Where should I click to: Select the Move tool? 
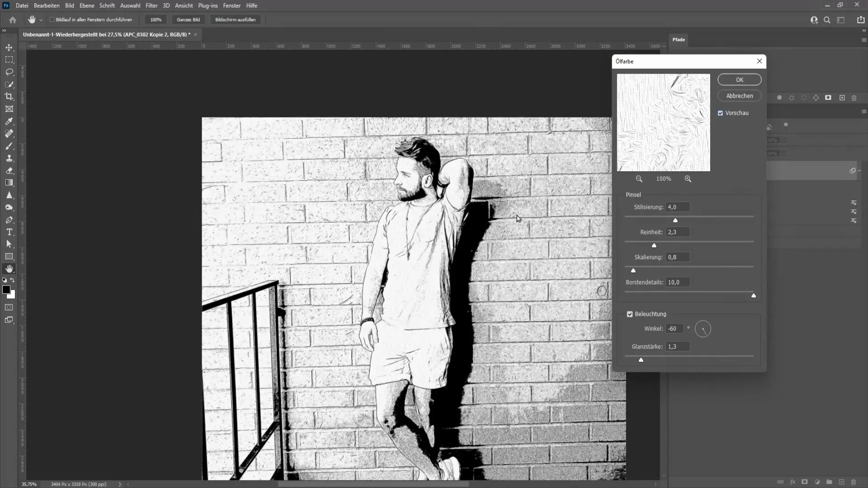point(9,47)
